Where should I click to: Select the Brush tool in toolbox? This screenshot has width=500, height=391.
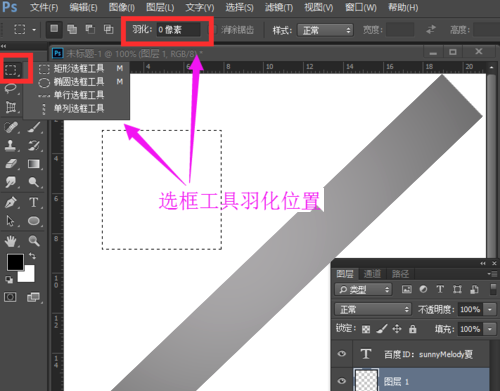point(34,127)
